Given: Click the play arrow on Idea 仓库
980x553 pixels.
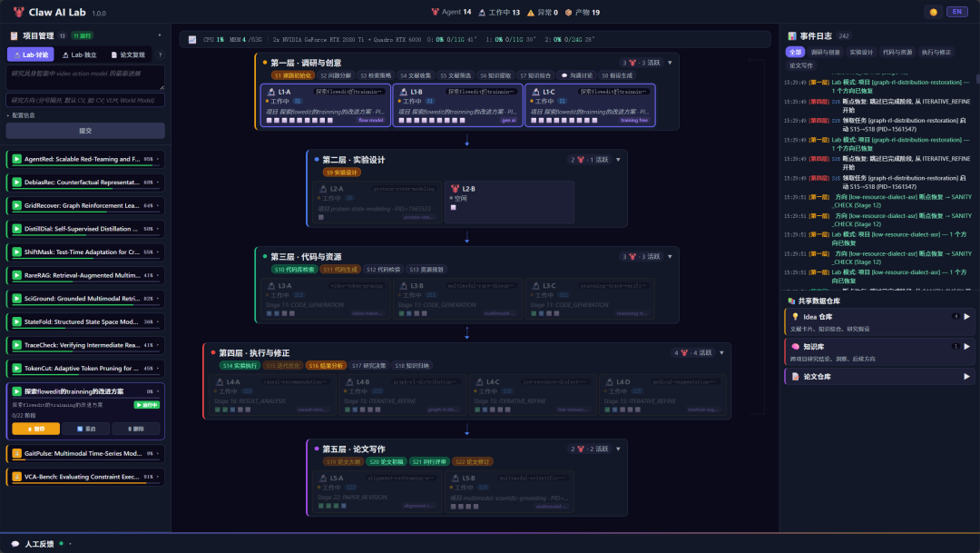Looking at the screenshot, I should (x=966, y=317).
